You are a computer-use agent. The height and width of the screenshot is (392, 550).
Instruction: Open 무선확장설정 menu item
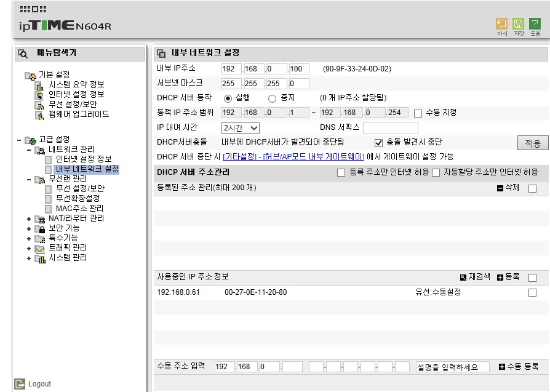click(78, 198)
